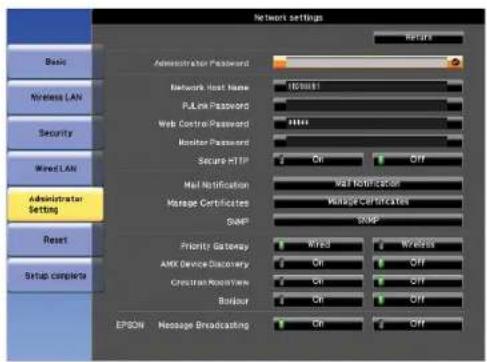Turn Message Broadcasting On

[318, 324]
